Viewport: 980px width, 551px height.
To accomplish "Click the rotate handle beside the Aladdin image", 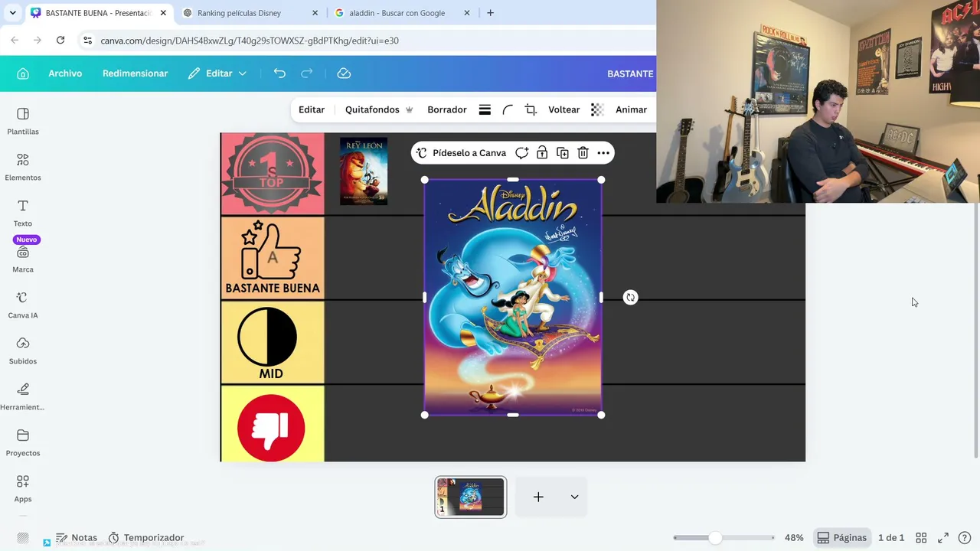I will tap(630, 298).
